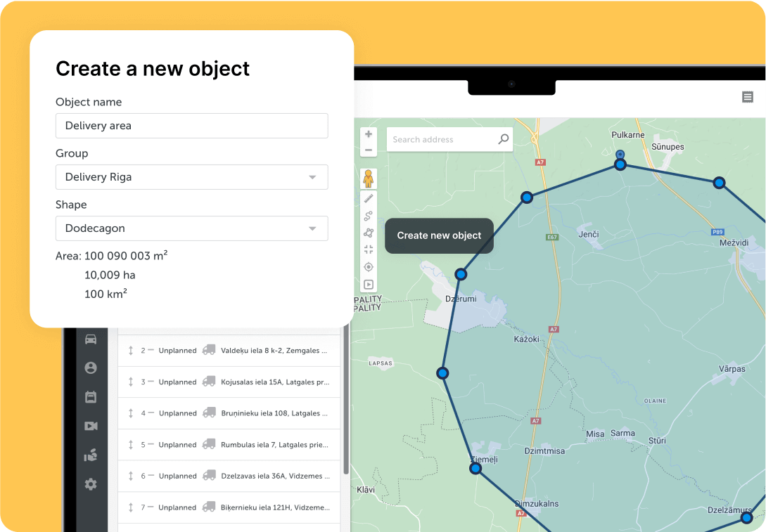This screenshot has width=766, height=532.
Task: Click the orders list vertical scrollbar
Action: pos(346,400)
